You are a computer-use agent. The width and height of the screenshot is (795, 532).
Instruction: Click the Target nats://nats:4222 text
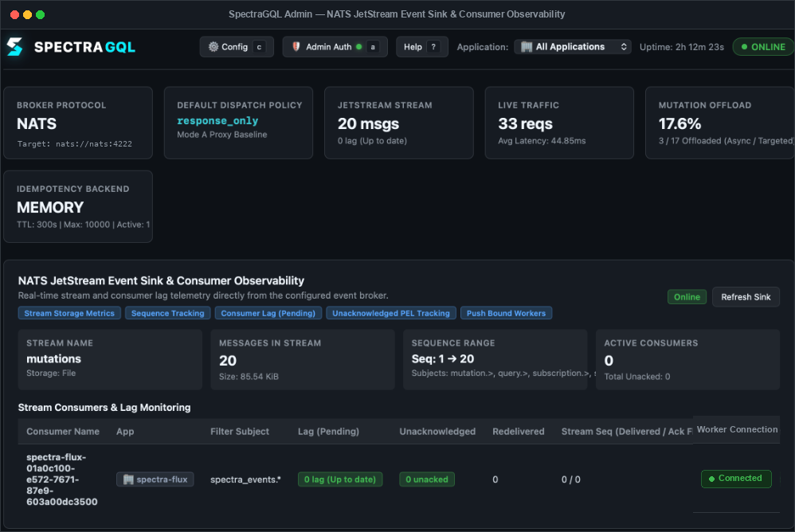(x=75, y=144)
